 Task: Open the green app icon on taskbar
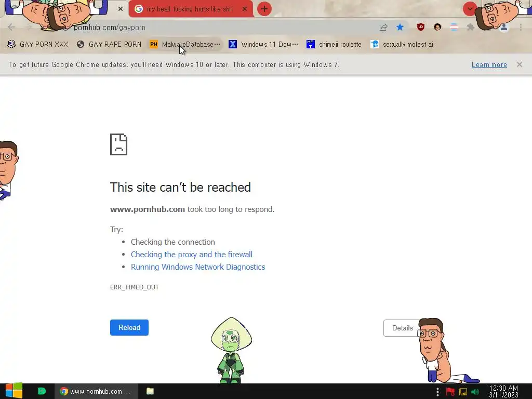point(42,391)
